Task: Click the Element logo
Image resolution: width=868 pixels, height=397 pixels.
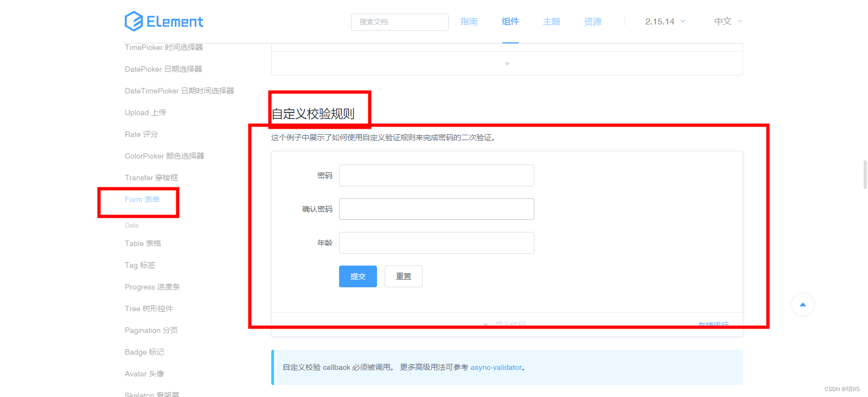Action: point(164,21)
